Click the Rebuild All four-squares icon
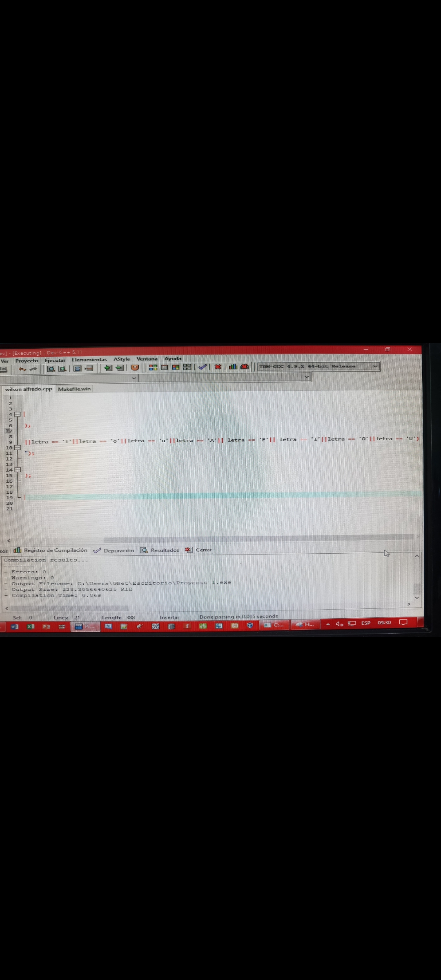Viewport: 441px width, 980px height. (x=187, y=367)
